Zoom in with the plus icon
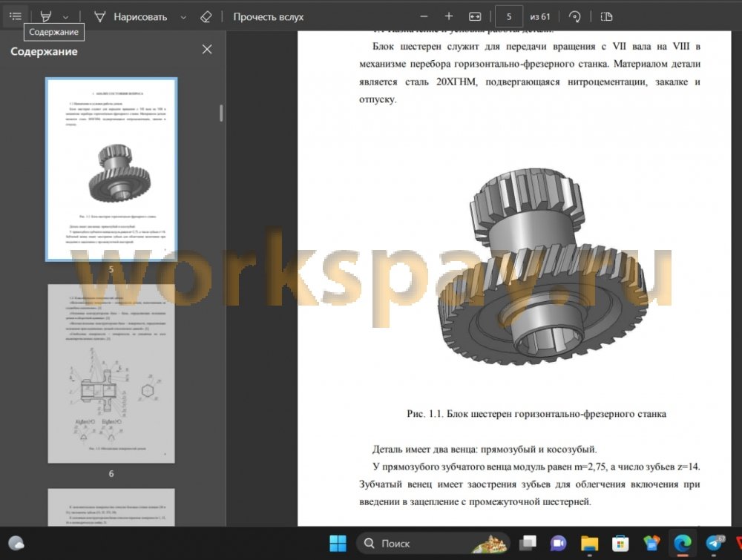742x560 pixels. click(x=449, y=16)
